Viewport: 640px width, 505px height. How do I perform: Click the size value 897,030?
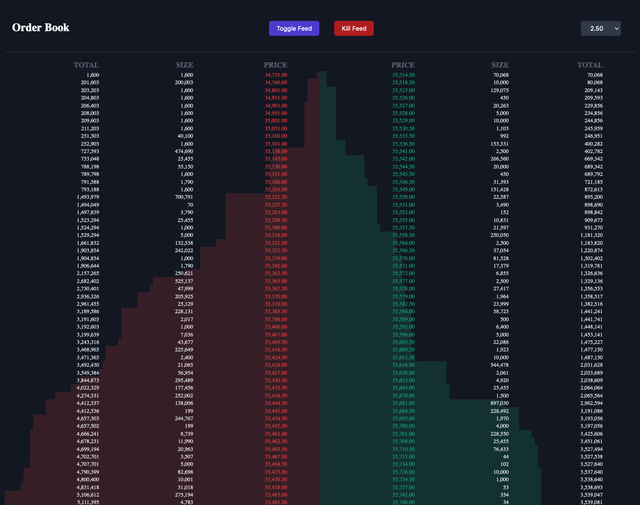[500, 403]
